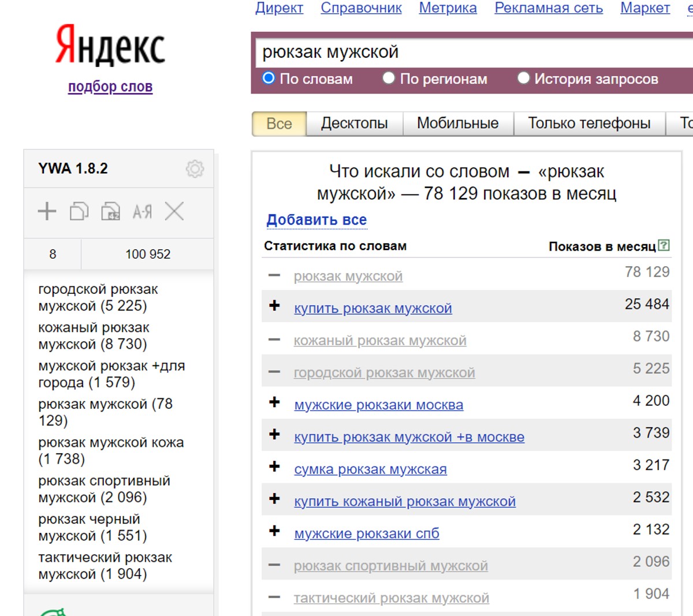Click the 'Показов в месяц' column header
The height and width of the screenshot is (616, 693).
click(x=602, y=247)
